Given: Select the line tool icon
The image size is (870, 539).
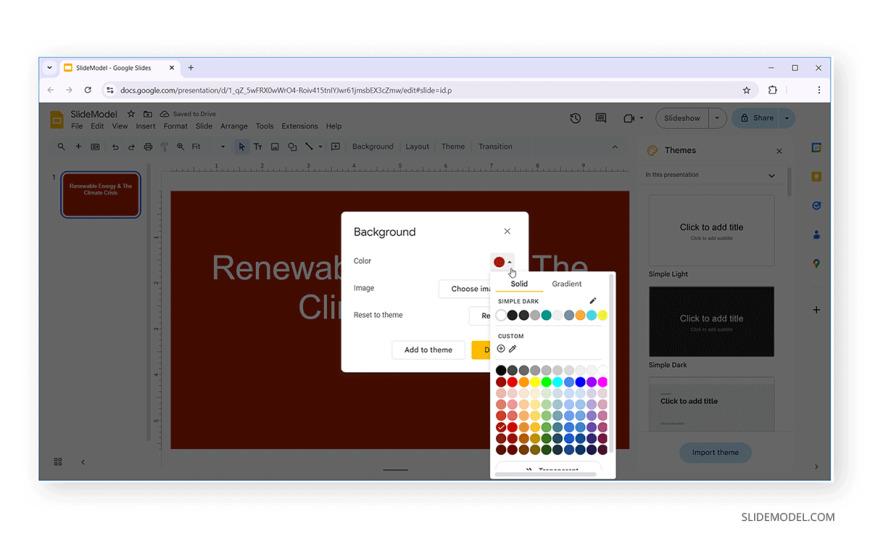Looking at the screenshot, I should (x=309, y=147).
